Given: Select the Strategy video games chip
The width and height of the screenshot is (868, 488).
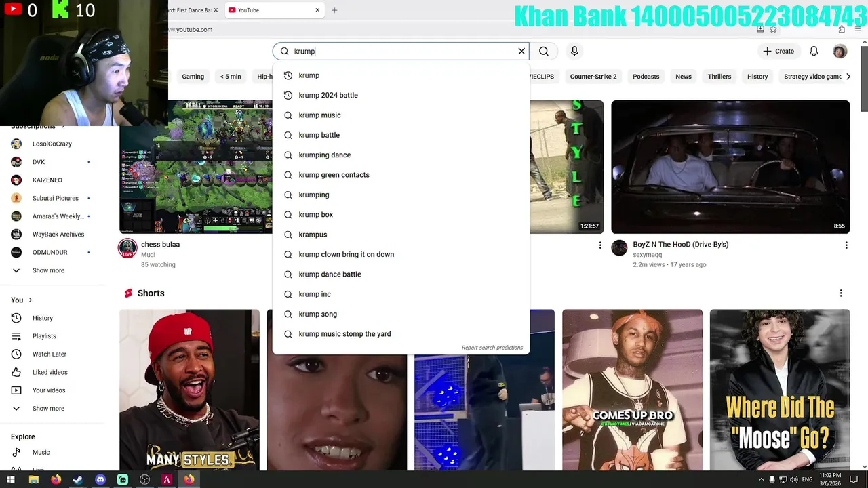Looking at the screenshot, I should 812,77.
